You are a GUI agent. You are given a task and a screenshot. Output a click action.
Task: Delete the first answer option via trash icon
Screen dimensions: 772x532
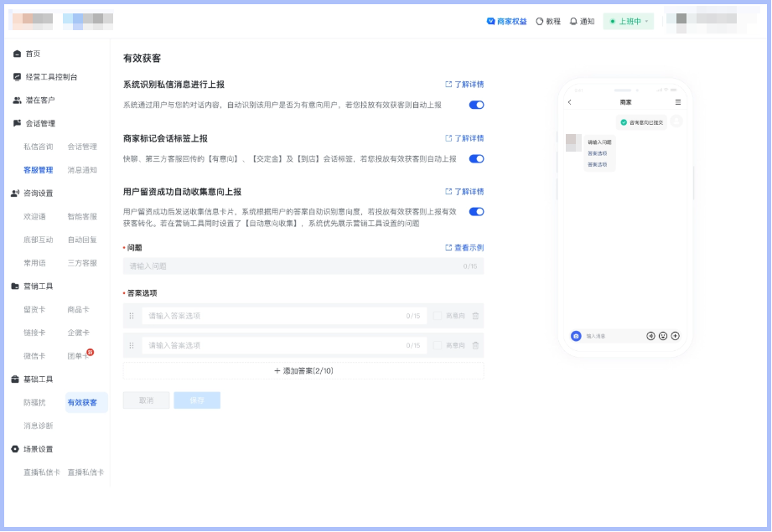click(x=476, y=316)
